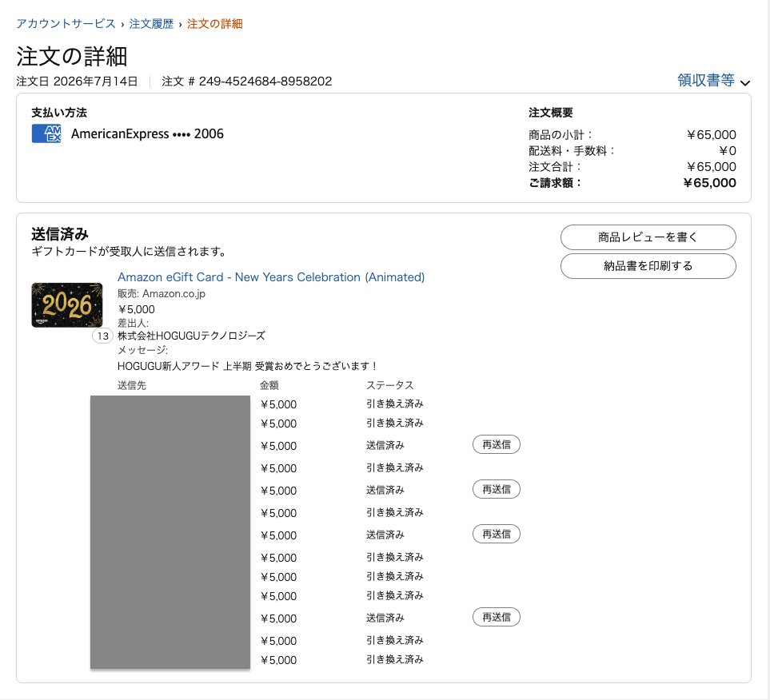Click the 金額 column header
The image size is (770, 700).
coord(269,385)
